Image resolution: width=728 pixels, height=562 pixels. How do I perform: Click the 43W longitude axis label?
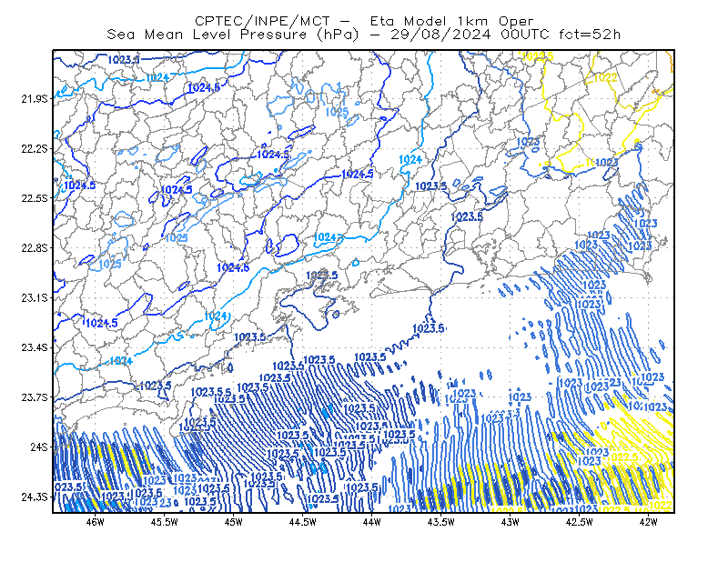pyautogui.click(x=510, y=522)
